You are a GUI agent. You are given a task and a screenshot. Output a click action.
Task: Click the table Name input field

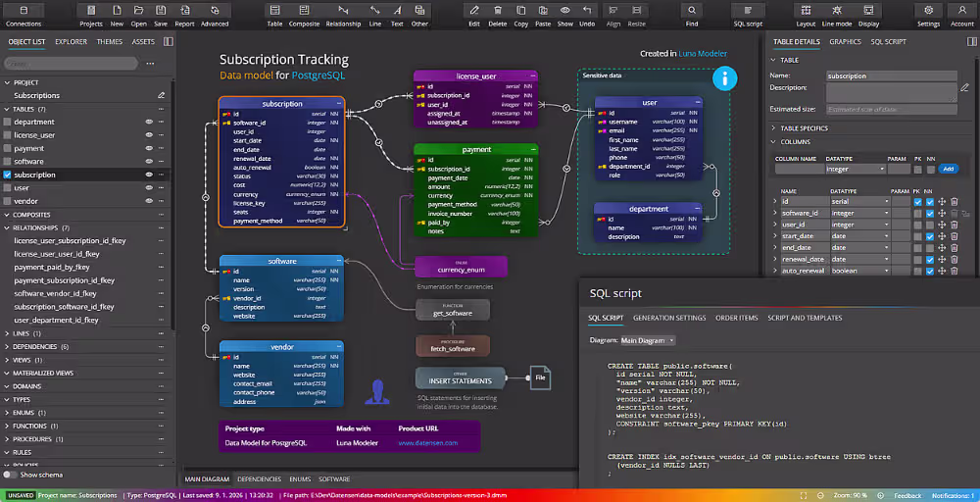pyautogui.click(x=891, y=75)
